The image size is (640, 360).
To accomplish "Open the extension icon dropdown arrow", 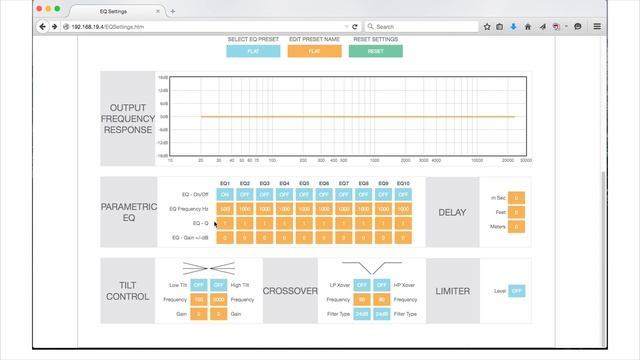I will point(566,27).
